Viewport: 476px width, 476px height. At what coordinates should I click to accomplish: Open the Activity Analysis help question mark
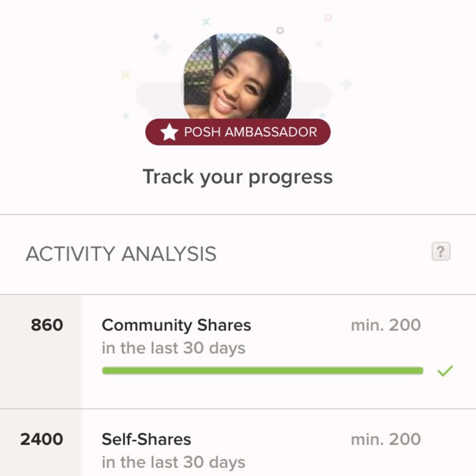coord(441,251)
